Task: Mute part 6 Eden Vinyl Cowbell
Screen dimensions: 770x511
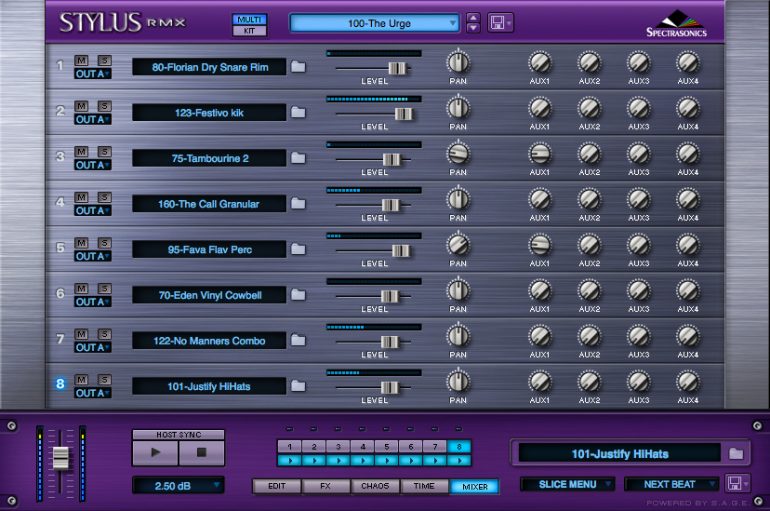Action: 81,289
